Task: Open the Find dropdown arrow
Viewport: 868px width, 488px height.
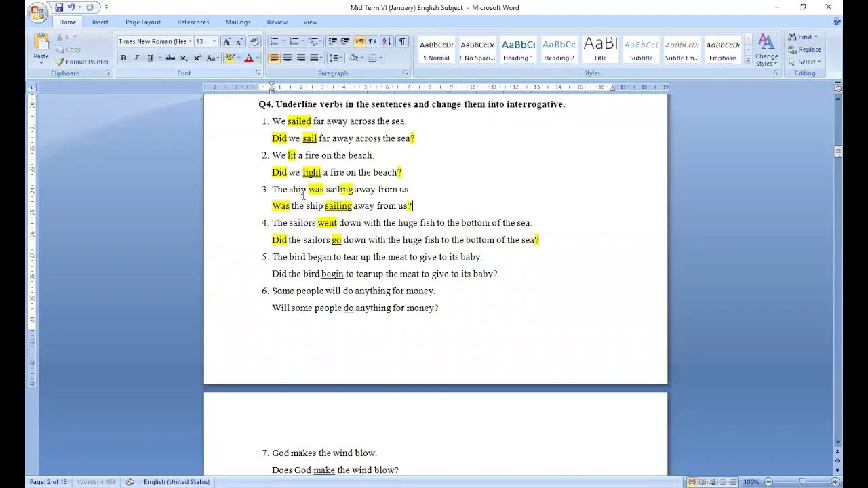Action: tap(816, 37)
